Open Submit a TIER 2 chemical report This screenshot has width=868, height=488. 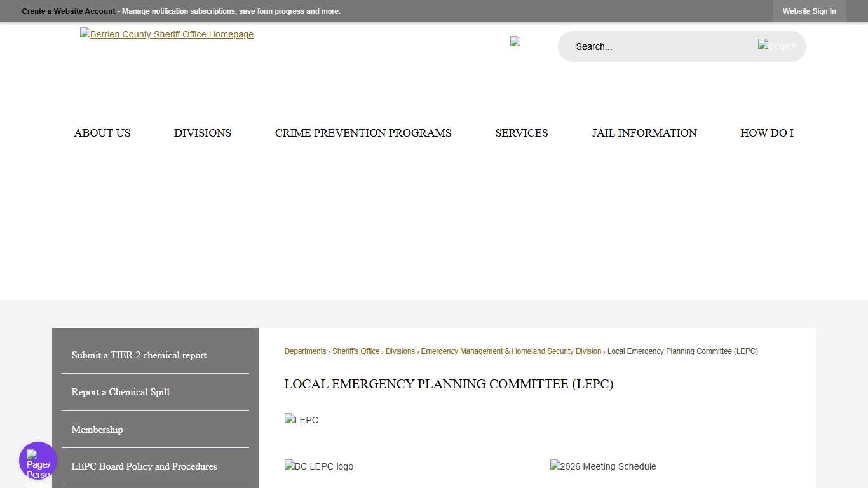tap(139, 355)
